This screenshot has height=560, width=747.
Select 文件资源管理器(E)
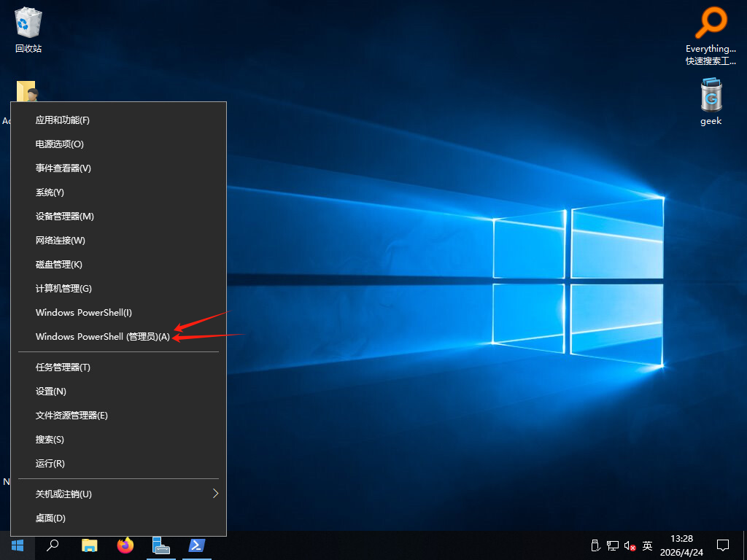coord(118,415)
